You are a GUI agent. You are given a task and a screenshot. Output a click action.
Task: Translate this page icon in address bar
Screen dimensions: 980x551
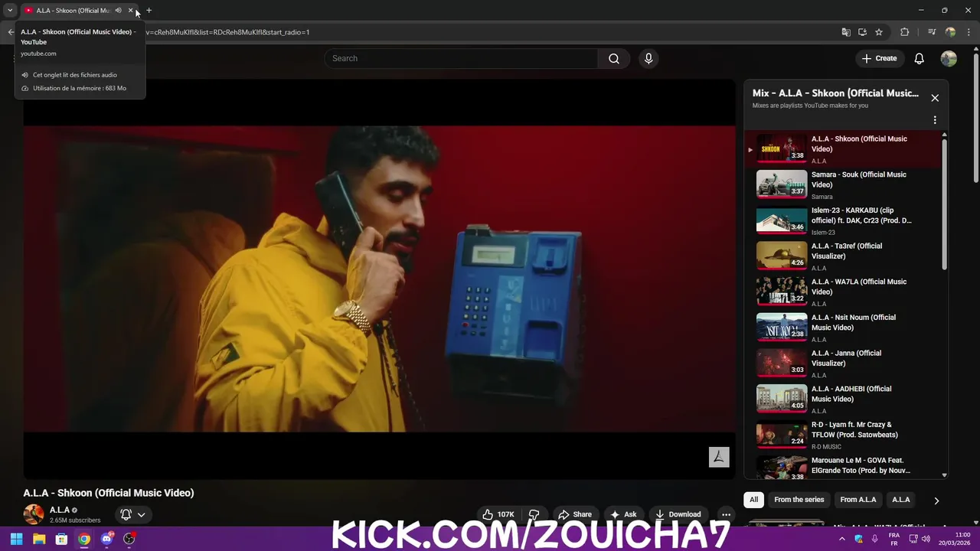[846, 32]
